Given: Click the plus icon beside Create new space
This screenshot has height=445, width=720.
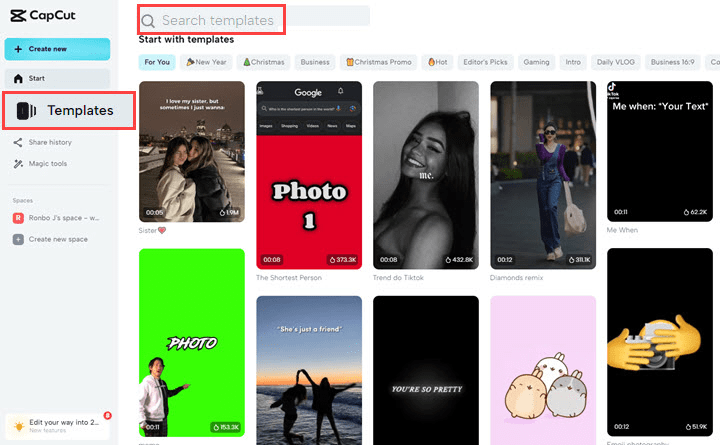Looking at the screenshot, I should pos(18,239).
